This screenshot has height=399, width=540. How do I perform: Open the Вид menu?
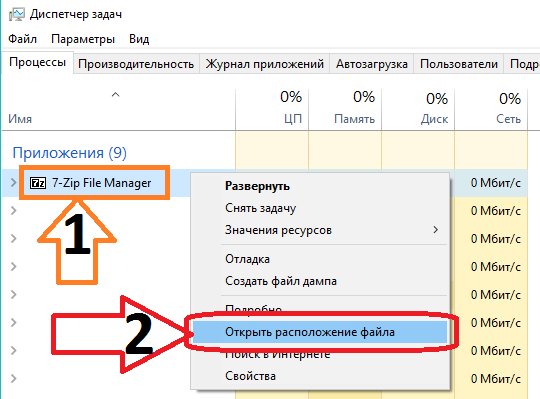point(139,39)
